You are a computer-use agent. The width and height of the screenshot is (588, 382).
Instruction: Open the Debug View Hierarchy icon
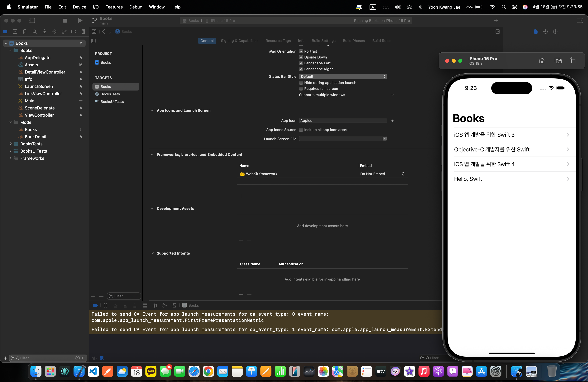[155, 305]
